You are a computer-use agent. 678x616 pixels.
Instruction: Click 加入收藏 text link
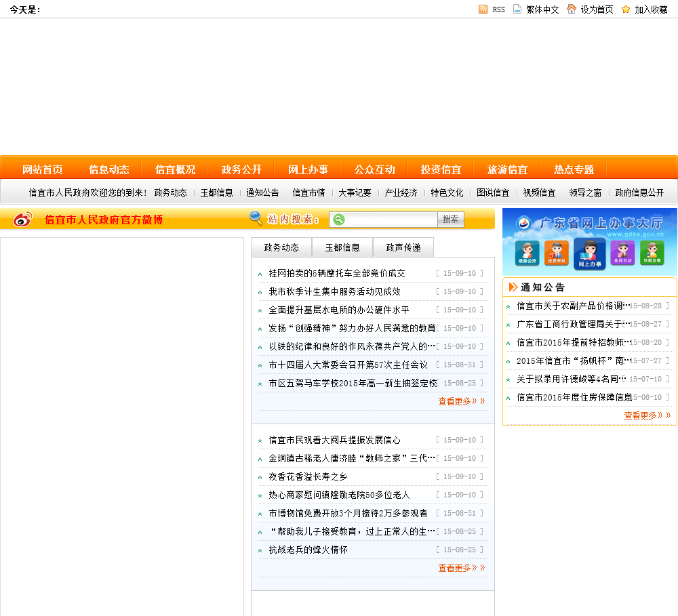pyautogui.click(x=651, y=9)
